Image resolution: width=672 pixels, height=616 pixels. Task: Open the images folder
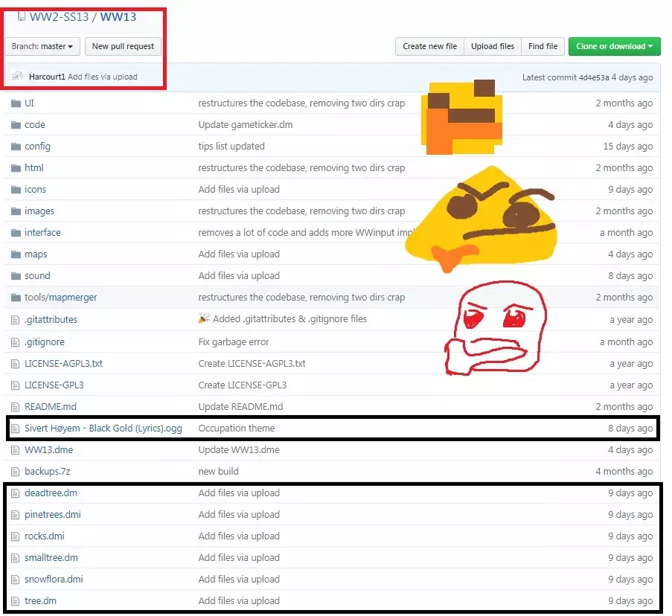(x=39, y=211)
